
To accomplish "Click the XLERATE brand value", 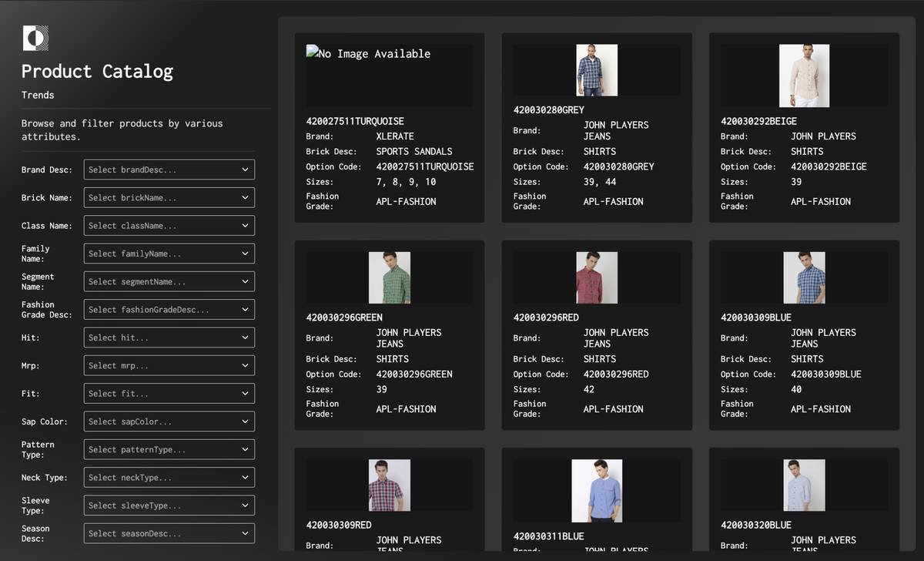I will [395, 136].
